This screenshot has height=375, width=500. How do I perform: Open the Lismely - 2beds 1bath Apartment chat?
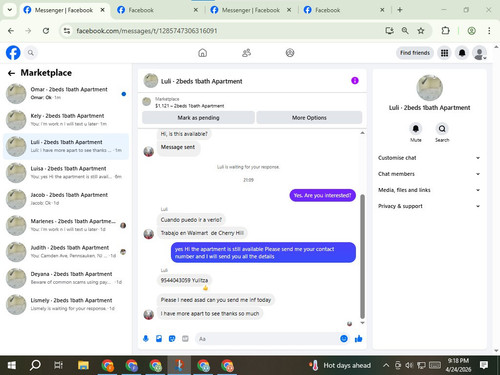point(66,304)
